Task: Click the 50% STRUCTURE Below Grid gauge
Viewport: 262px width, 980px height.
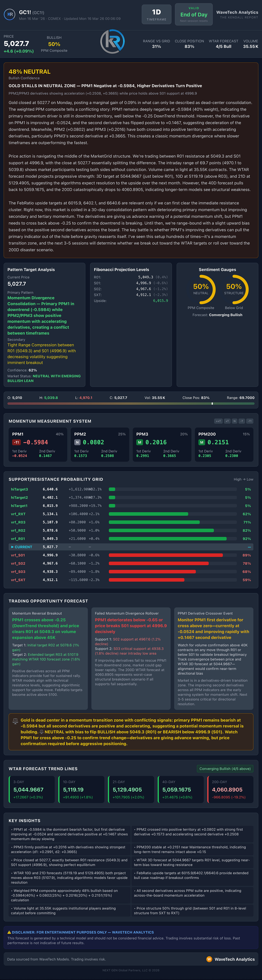Action: (234, 290)
